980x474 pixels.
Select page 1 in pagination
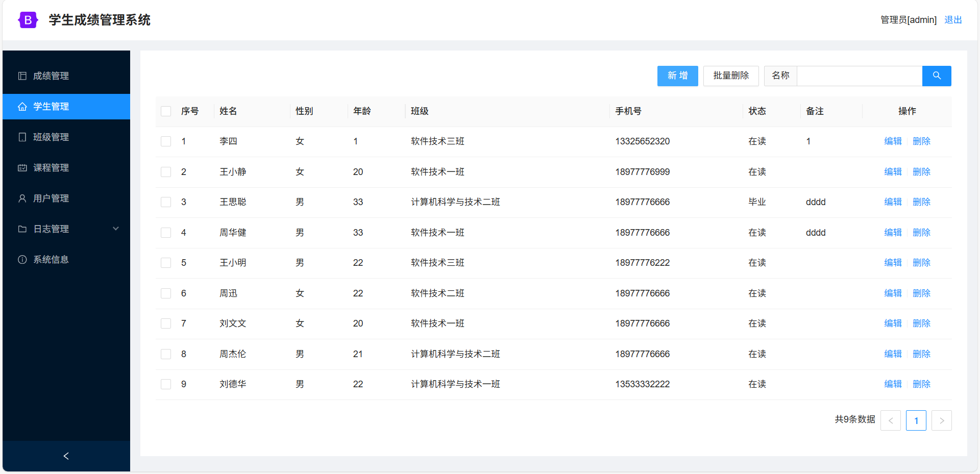[916, 420]
